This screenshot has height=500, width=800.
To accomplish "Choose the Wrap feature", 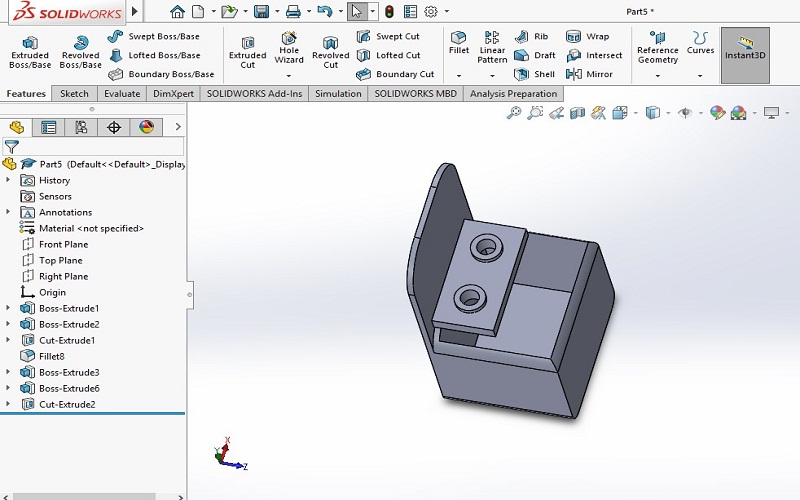I will click(x=587, y=36).
